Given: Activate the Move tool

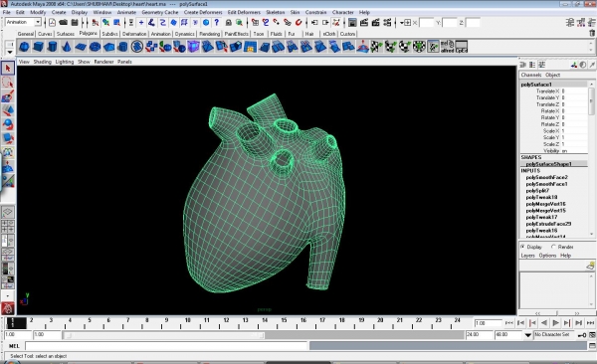Looking at the screenshot, I should [x=8, y=110].
